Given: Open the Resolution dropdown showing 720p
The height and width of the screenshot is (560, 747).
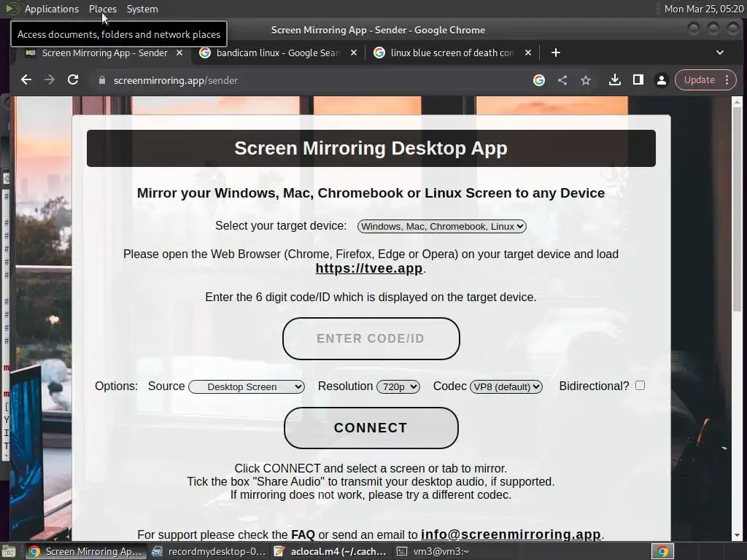Looking at the screenshot, I should (398, 386).
